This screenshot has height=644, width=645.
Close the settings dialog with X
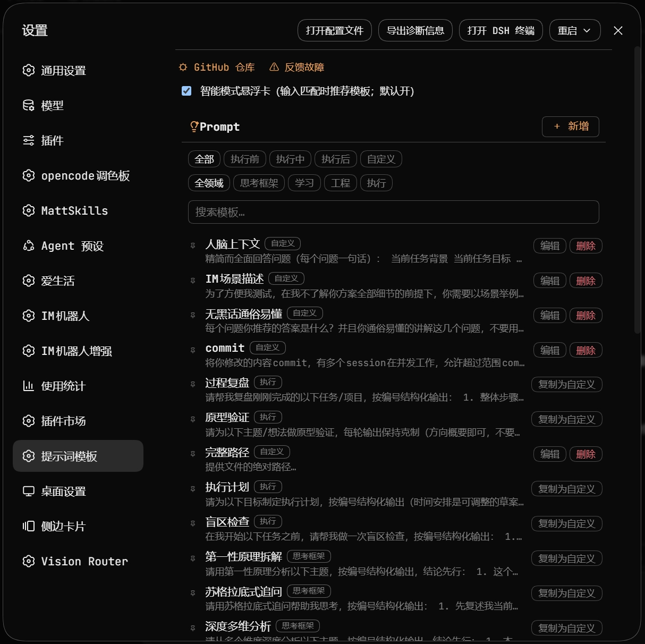point(618,30)
